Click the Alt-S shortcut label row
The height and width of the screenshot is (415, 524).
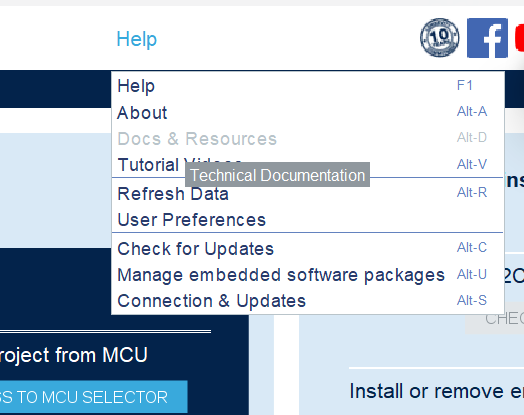[x=472, y=300]
